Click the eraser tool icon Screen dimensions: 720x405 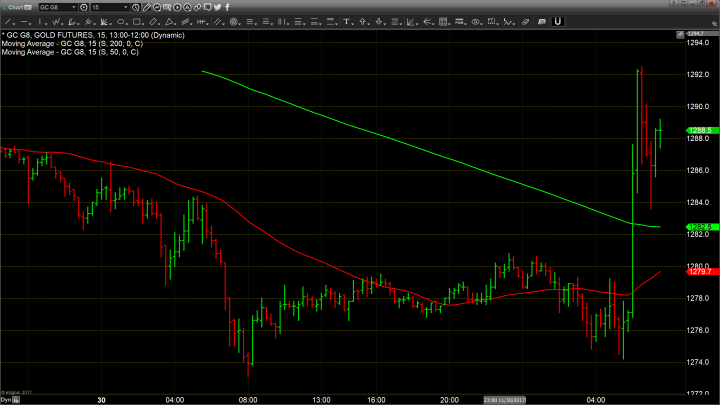click(x=525, y=21)
